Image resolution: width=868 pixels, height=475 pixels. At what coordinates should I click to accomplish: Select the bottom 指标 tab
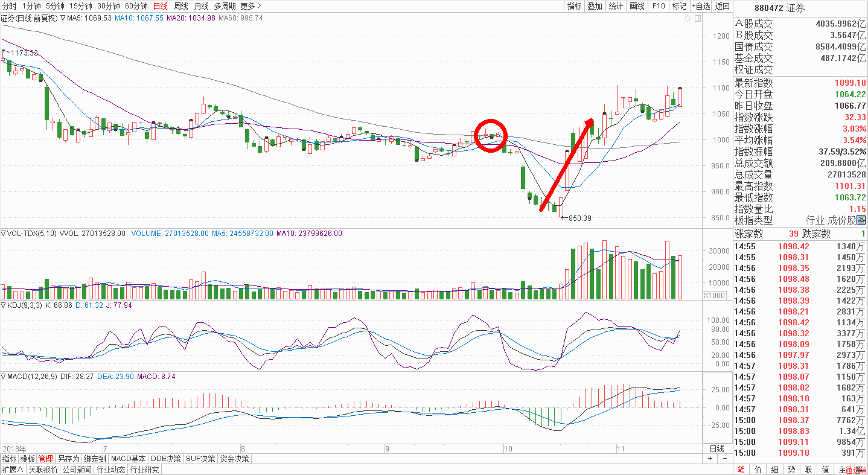coord(9,459)
